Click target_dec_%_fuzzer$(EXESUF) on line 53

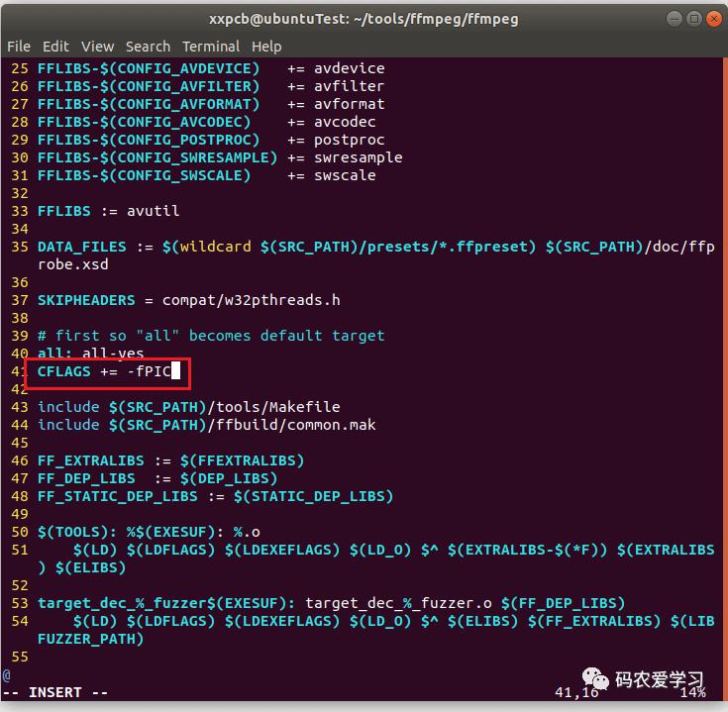166,603
